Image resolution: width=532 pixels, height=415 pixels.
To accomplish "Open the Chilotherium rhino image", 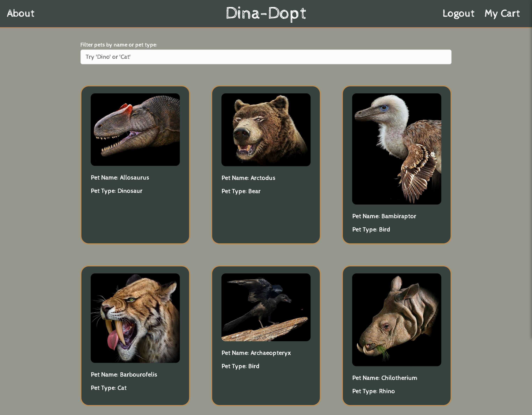I will point(396,320).
